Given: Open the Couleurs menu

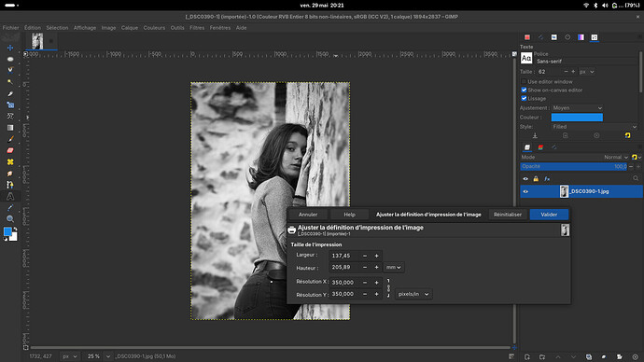Looking at the screenshot, I should 154,28.
